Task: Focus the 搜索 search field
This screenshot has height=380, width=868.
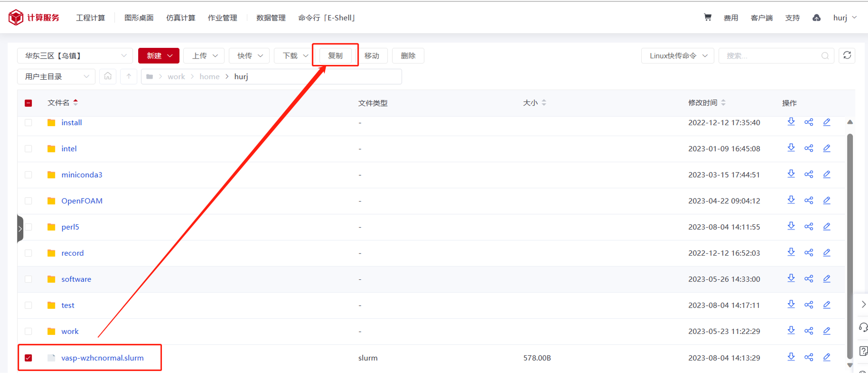Action: point(776,55)
